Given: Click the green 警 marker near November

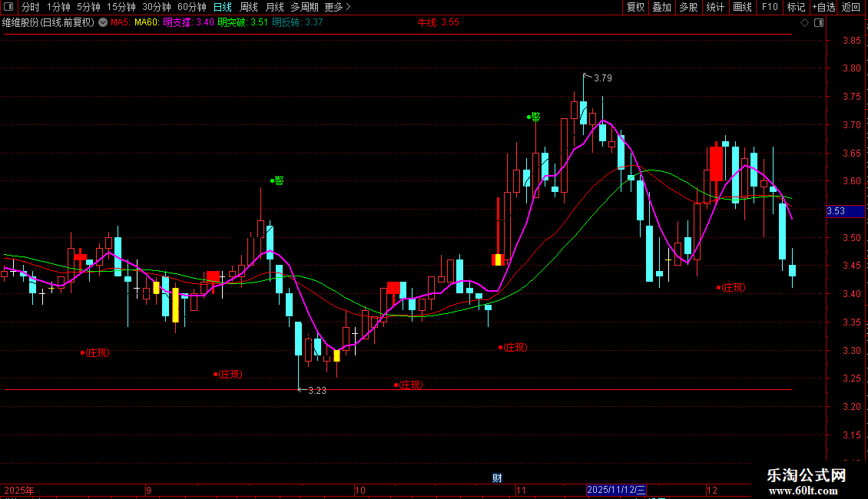Looking at the screenshot, I should pyautogui.click(x=534, y=117).
